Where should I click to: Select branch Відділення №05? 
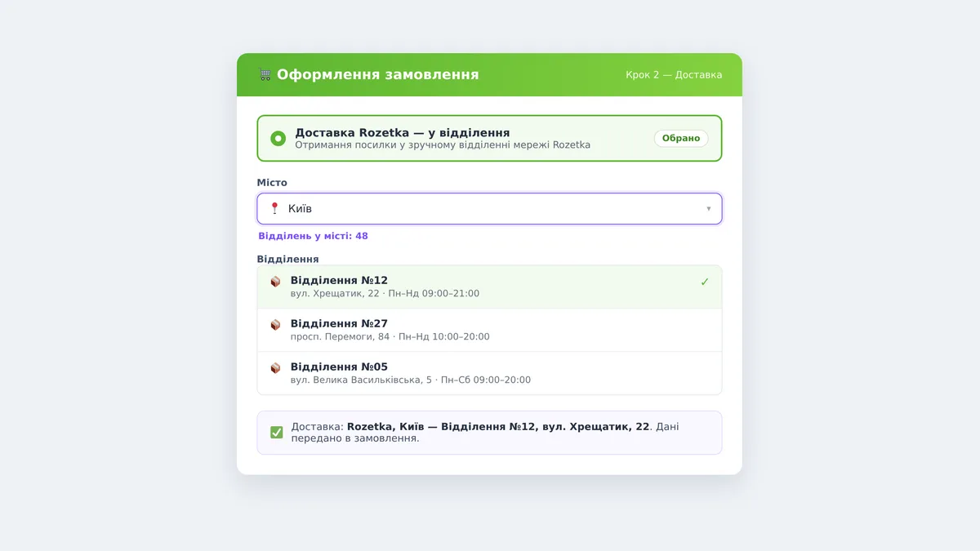[489, 373]
